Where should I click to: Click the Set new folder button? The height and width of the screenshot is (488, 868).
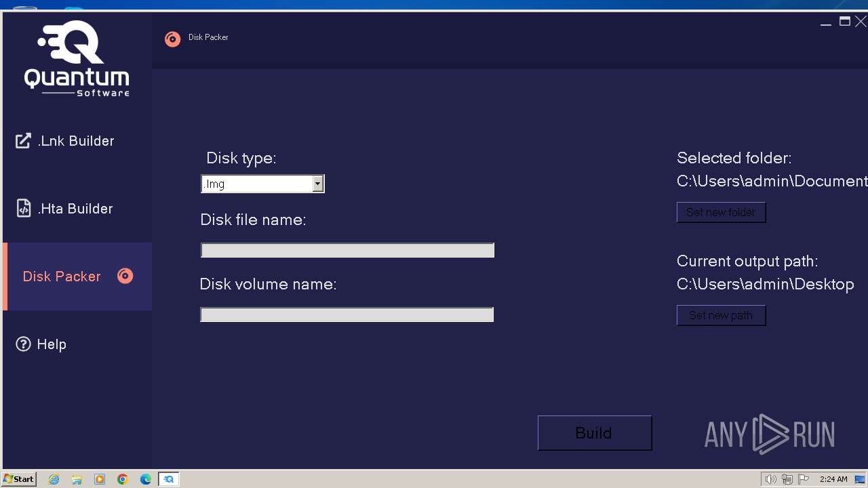(x=721, y=212)
